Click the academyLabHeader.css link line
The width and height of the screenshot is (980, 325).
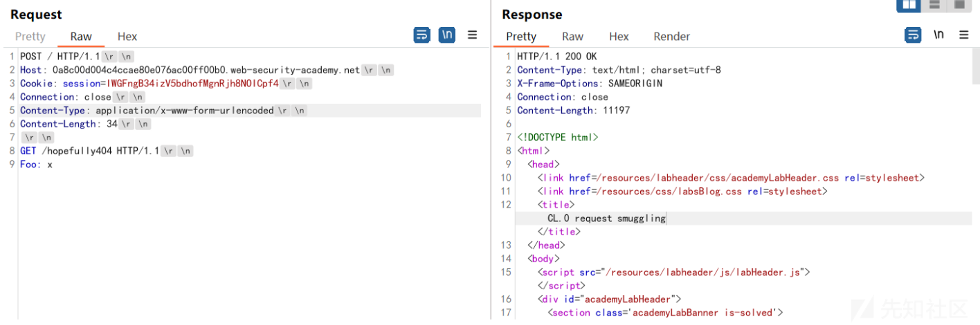(x=731, y=178)
